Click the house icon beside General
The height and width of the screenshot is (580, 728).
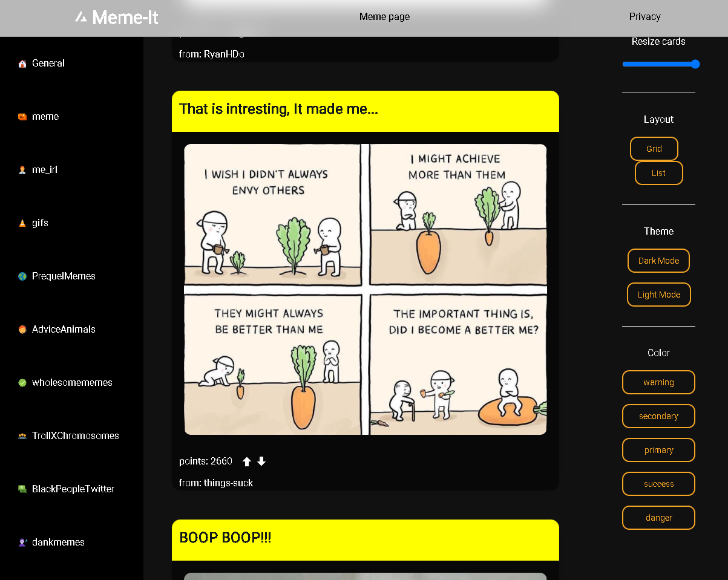tap(22, 64)
